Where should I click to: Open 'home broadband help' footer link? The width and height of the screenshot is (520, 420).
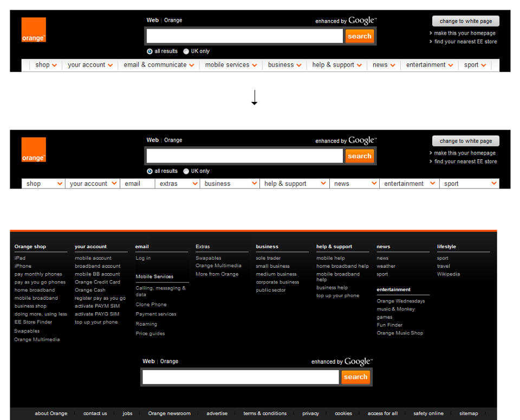(342, 266)
